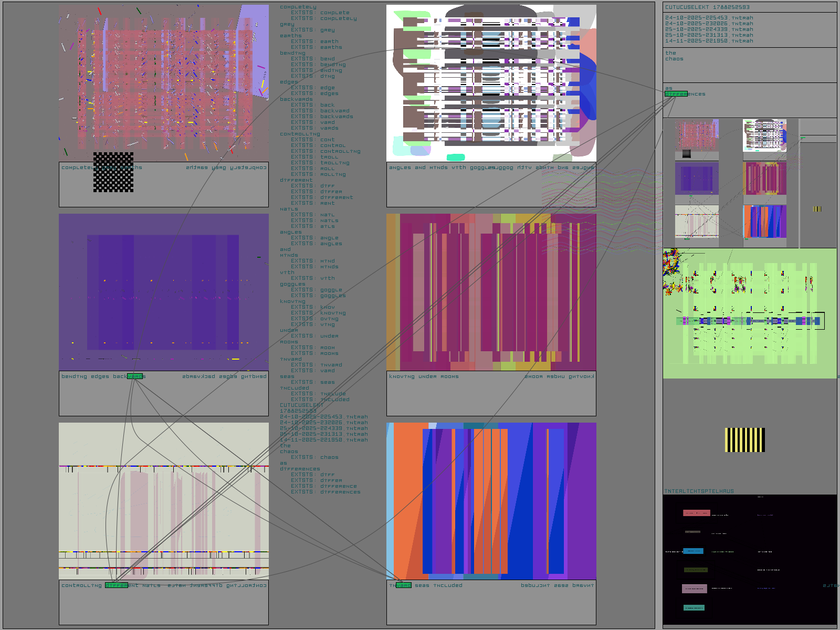Select the blue node in Interlichtspielhaus panel
Image resolution: width=840 pixels, height=630 pixels.
pos(693,551)
